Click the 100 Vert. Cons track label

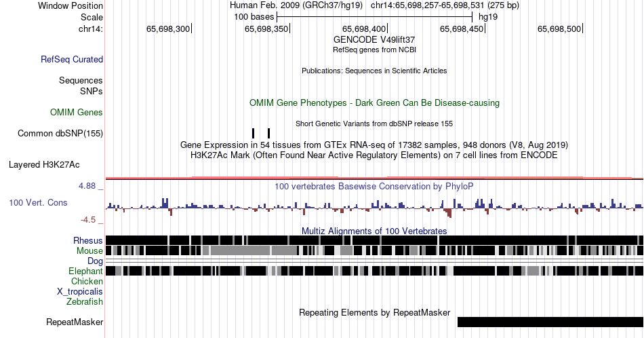click(x=38, y=202)
